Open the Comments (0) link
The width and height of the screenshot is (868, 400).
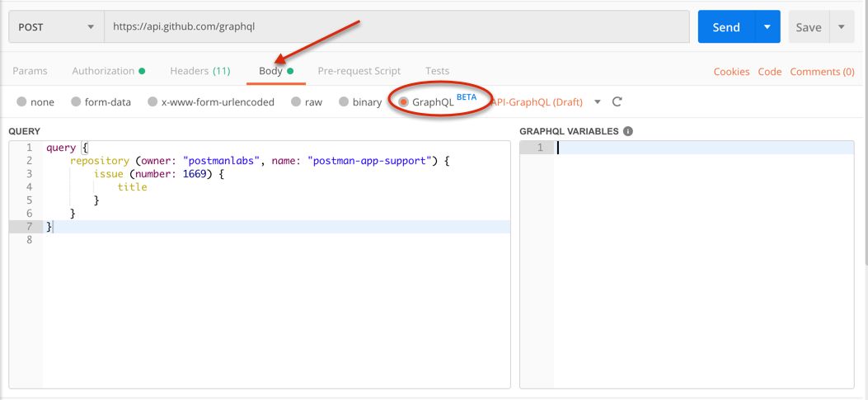click(x=822, y=72)
